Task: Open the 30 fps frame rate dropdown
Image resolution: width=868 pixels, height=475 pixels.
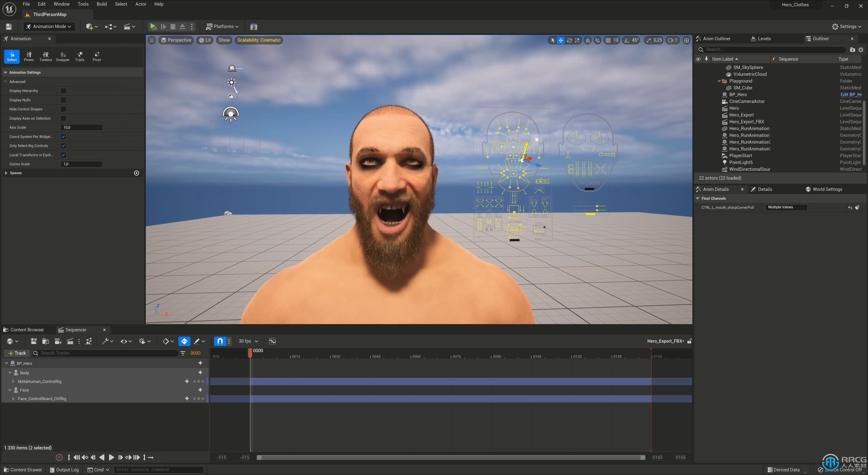Action: click(248, 341)
